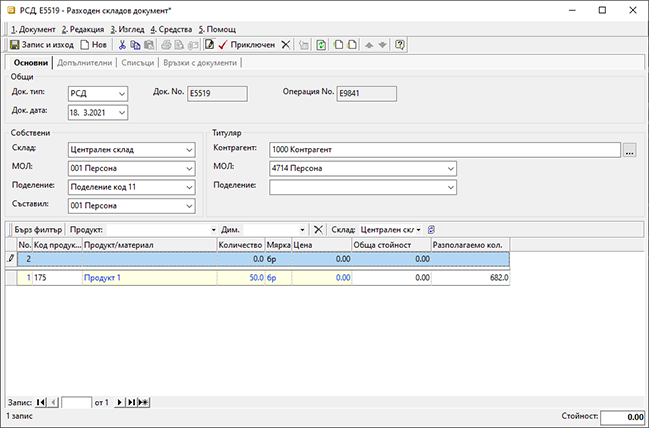Click the help question mark toolbar icon
The image size is (649, 428).
coord(400,45)
